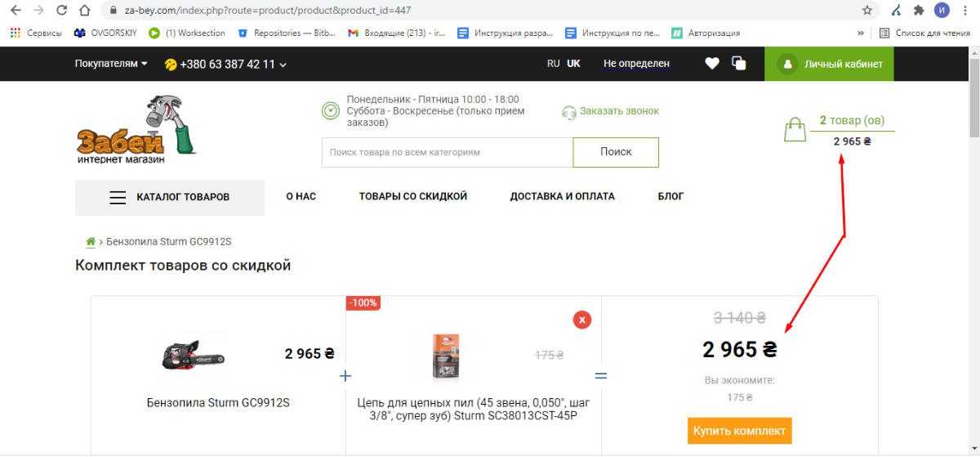Open wishlist heart icon

tap(712, 63)
